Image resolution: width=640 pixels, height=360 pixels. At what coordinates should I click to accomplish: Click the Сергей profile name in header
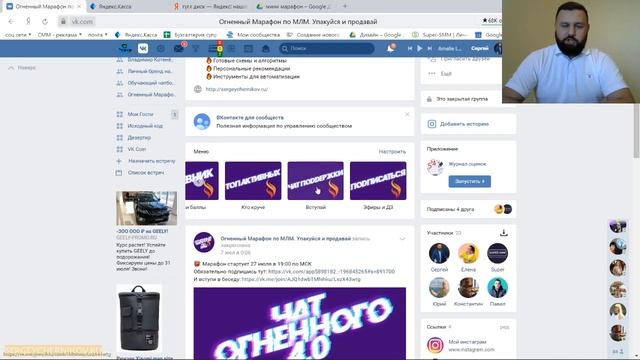point(480,48)
